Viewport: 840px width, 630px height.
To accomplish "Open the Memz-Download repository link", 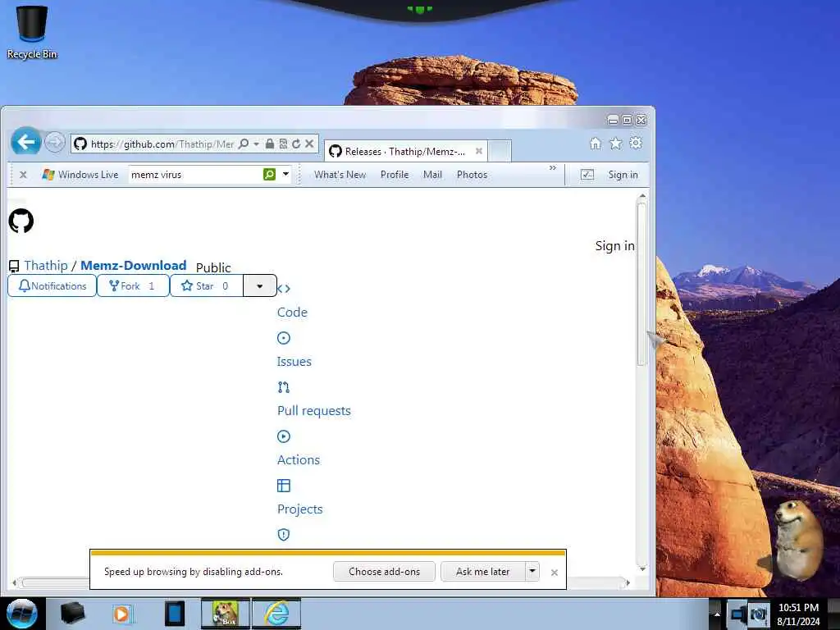I will tap(134, 266).
